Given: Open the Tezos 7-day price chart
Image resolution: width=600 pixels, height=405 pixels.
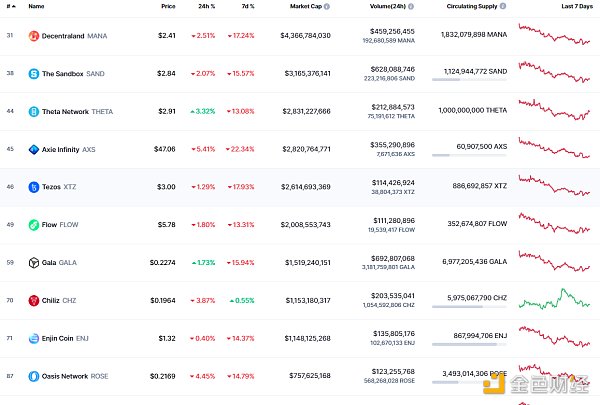Looking at the screenshot, I should (x=554, y=185).
